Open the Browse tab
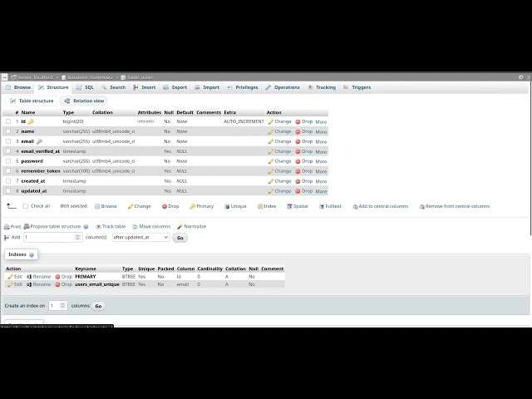 [18, 87]
